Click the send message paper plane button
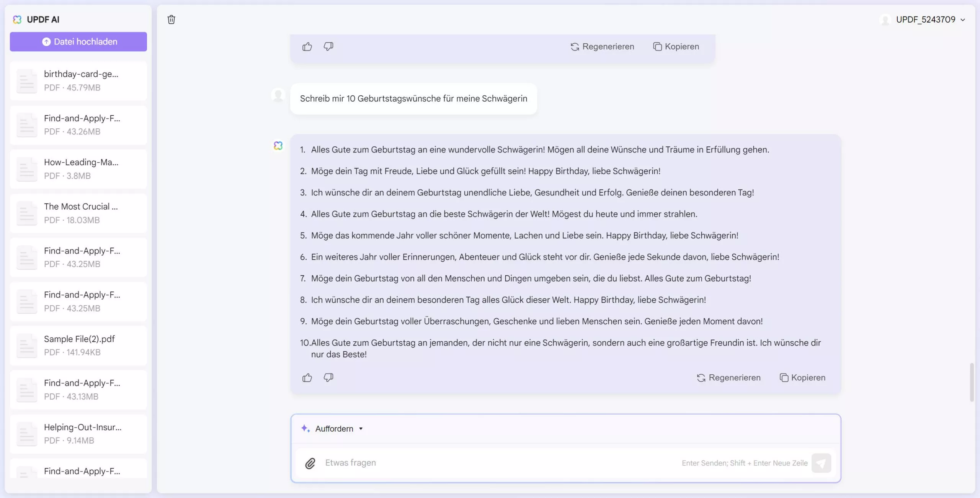The height and width of the screenshot is (498, 980). pyautogui.click(x=821, y=463)
